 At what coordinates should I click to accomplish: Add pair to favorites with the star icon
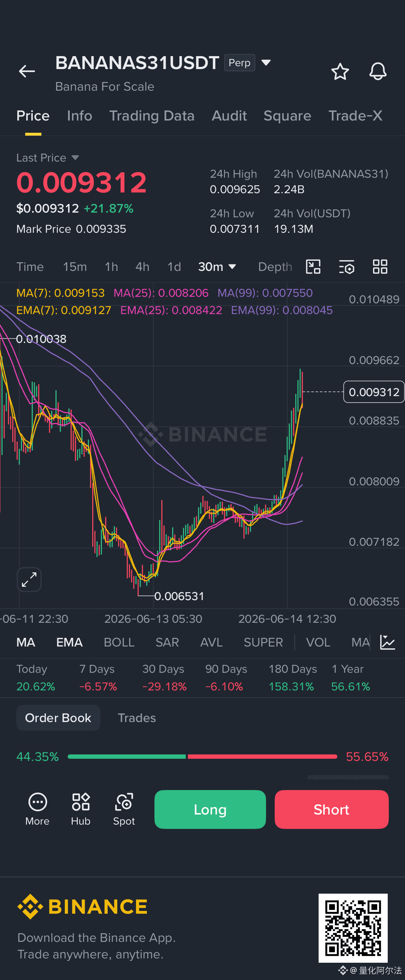pos(340,72)
